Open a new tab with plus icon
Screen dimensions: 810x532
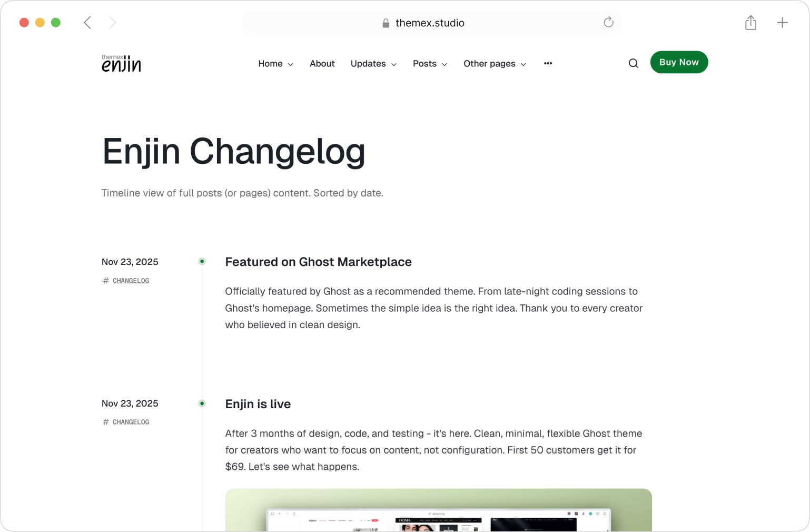click(x=782, y=23)
